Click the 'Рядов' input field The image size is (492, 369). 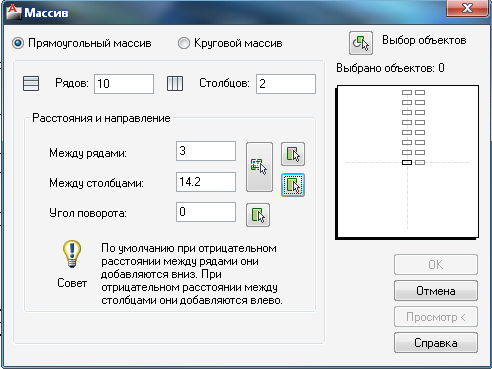click(124, 84)
